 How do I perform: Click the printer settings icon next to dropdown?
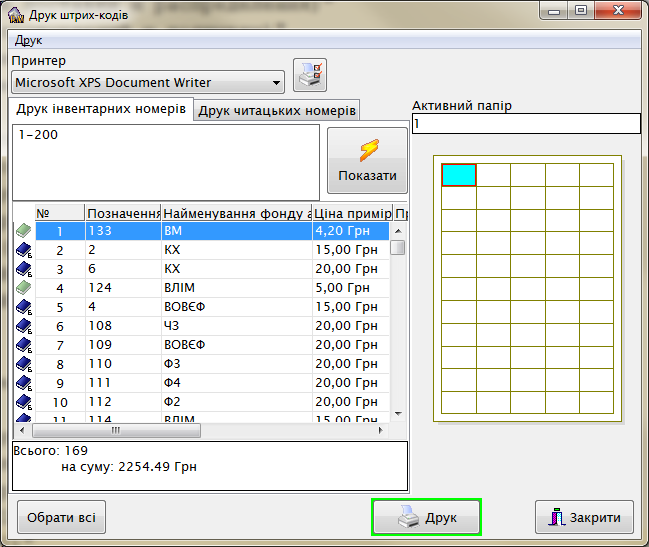pos(309,76)
